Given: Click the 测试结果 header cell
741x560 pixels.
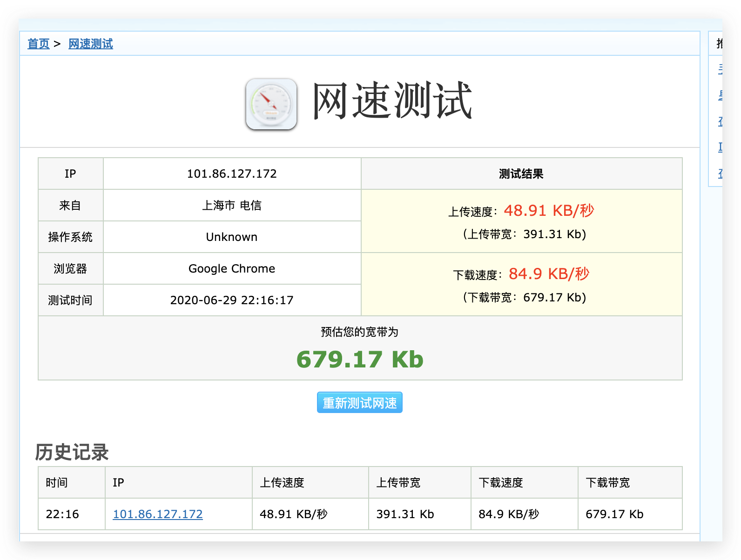Looking at the screenshot, I should click(522, 173).
